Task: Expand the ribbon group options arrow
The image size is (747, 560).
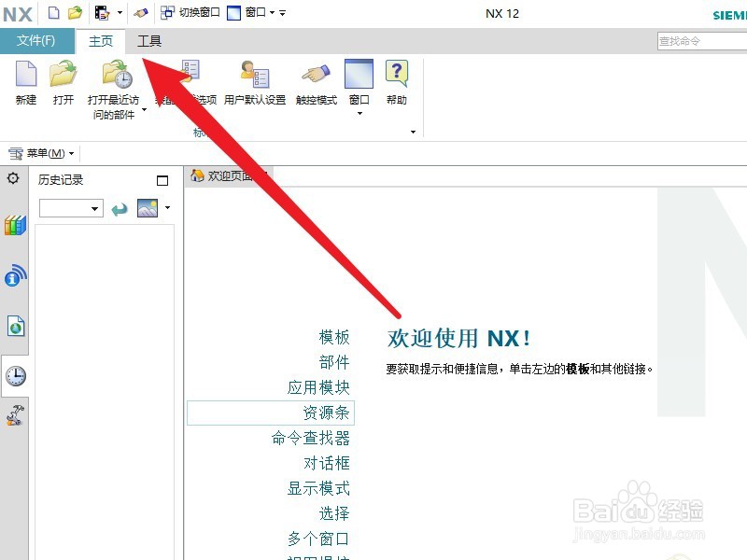Action: 413,132
